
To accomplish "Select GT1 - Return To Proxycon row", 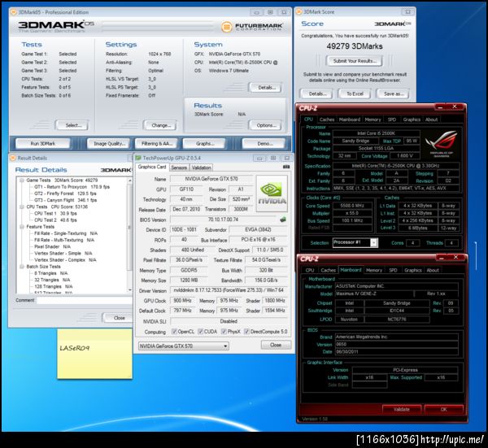I will tap(72, 187).
